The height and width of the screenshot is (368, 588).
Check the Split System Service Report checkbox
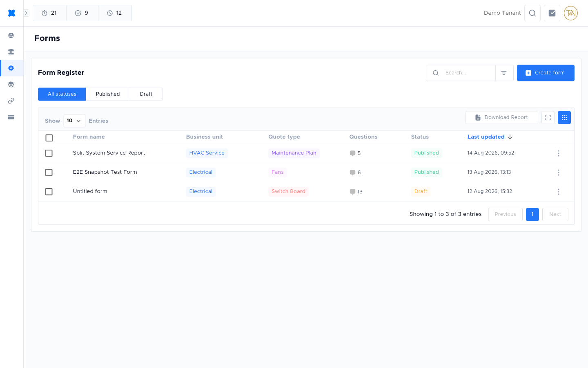[x=49, y=153]
